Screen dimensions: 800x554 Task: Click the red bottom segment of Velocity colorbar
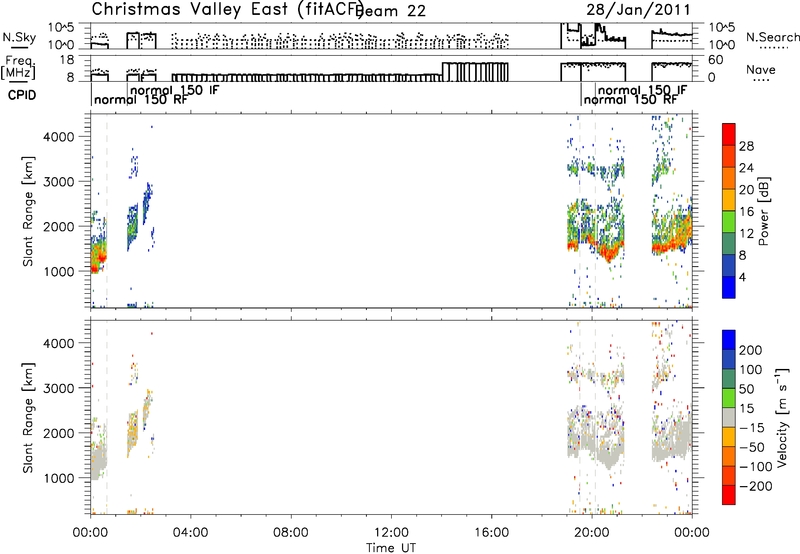pos(729,495)
